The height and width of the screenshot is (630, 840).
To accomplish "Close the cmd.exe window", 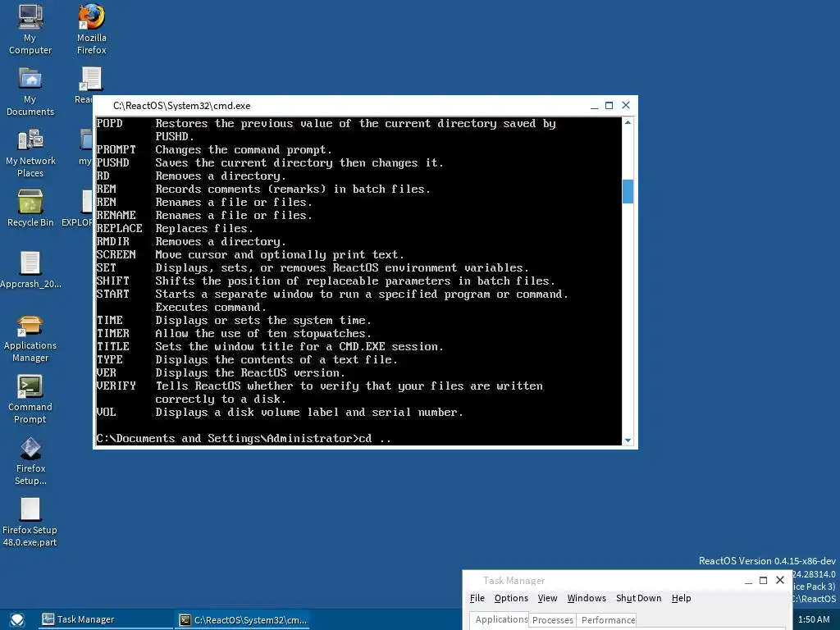I will click(x=626, y=106).
